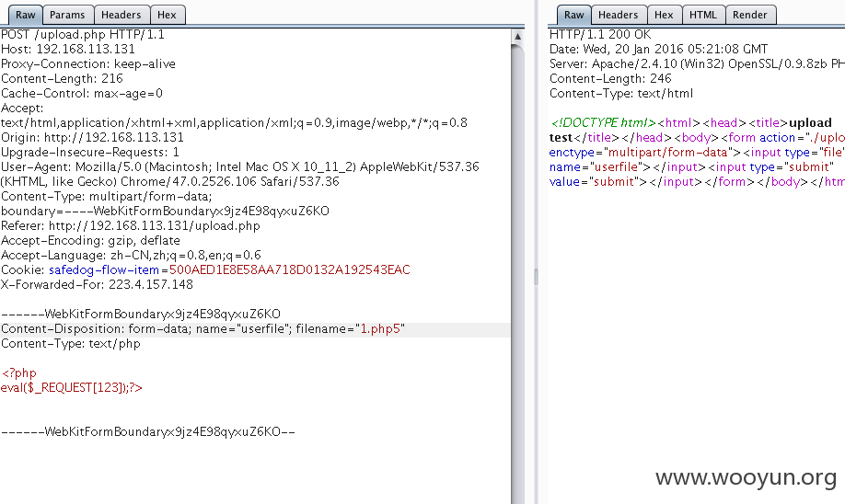Click the request pane vertical scrollbar track
This screenshot has width=845, height=504.
(x=517, y=275)
